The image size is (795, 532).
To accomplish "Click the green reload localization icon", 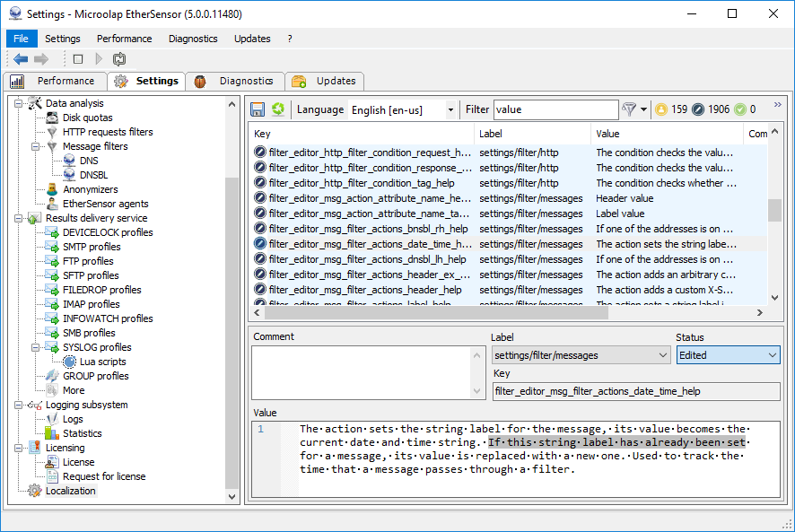I will (278, 109).
